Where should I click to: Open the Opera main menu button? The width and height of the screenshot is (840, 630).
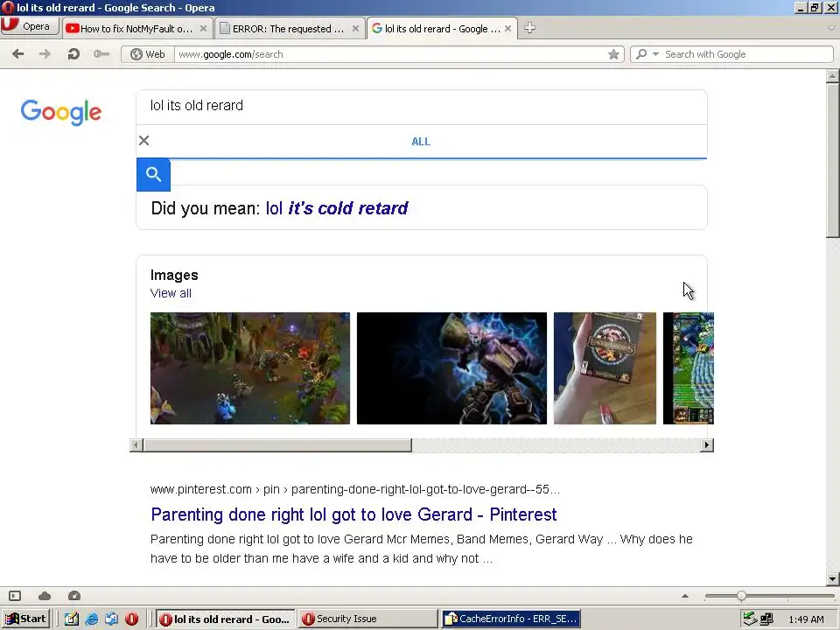pos(30,26)
